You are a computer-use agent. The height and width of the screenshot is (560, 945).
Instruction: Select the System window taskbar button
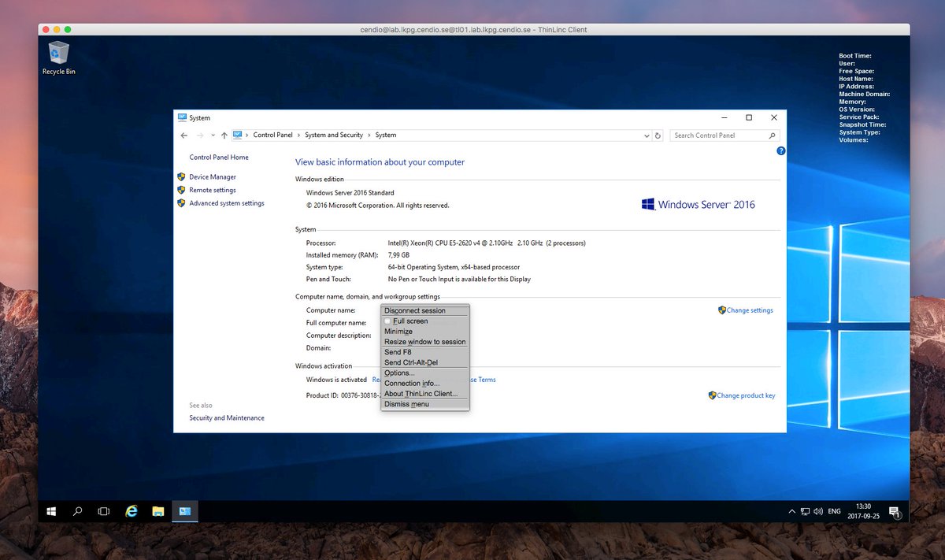tap(185, 511)
